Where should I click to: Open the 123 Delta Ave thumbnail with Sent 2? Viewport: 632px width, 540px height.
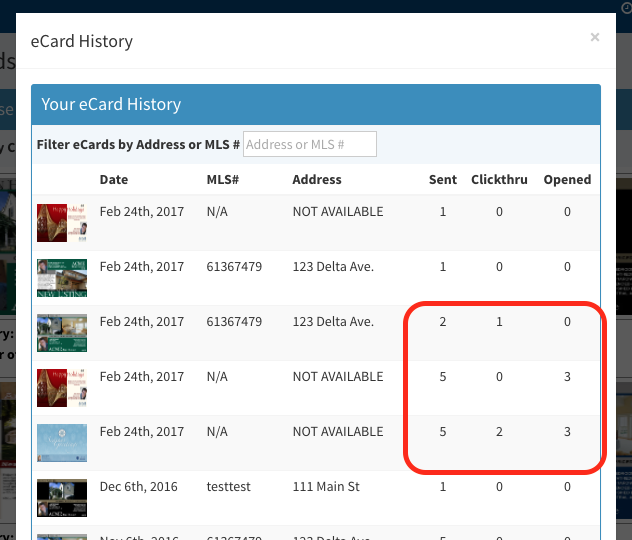pos(62,333)
